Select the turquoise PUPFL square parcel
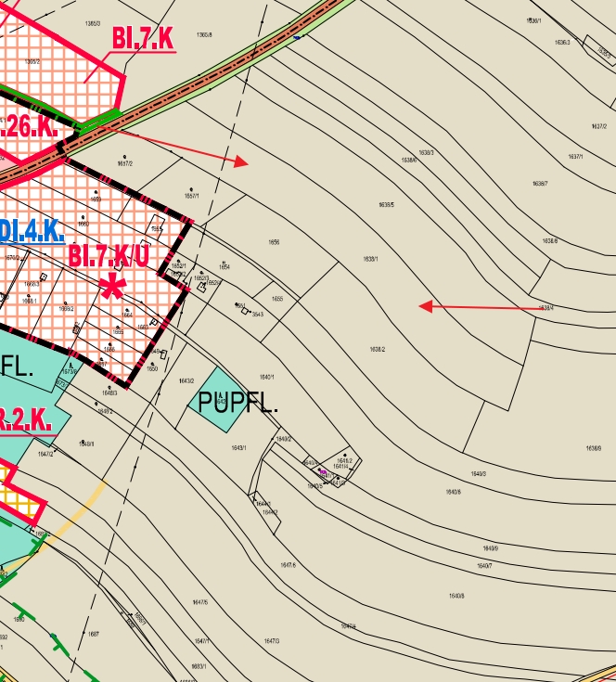The height and width of the screenshot is (682, 616). (x=220, y=399)
